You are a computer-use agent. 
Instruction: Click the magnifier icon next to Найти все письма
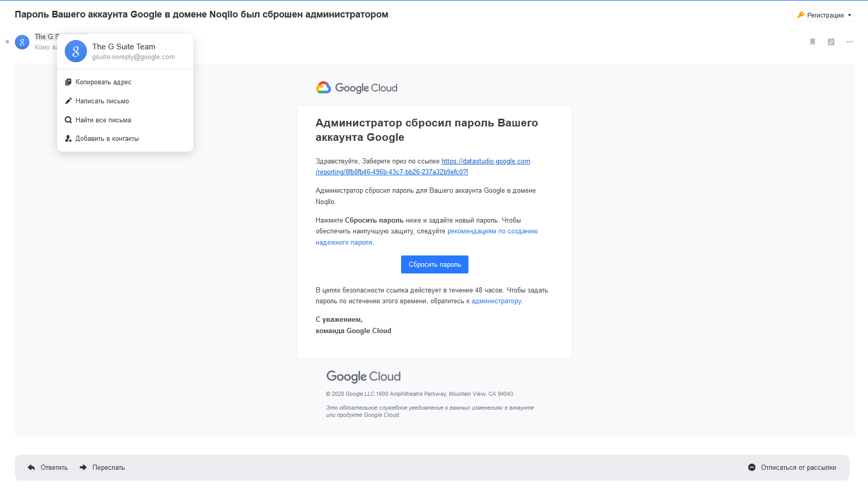tap(68, 120)
